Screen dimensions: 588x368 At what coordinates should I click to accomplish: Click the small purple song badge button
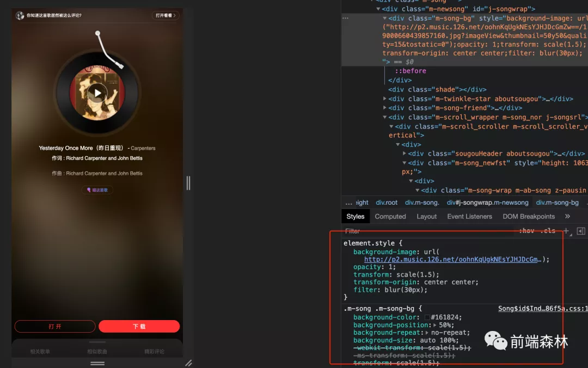[97, 190]
